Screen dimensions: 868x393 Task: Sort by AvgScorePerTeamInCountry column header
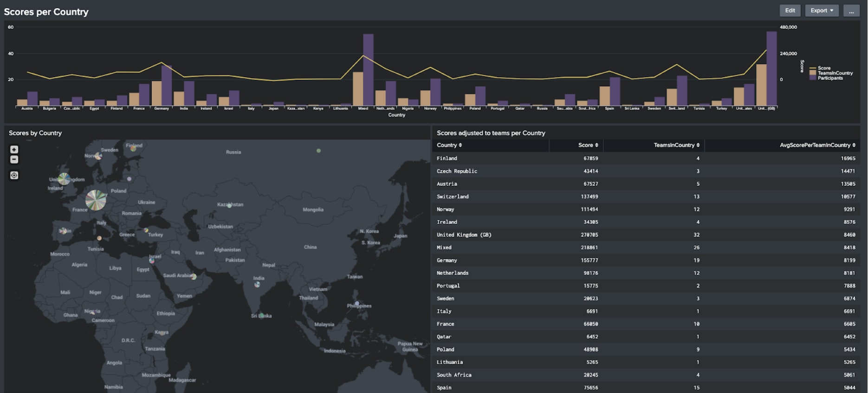coord(817,145)
